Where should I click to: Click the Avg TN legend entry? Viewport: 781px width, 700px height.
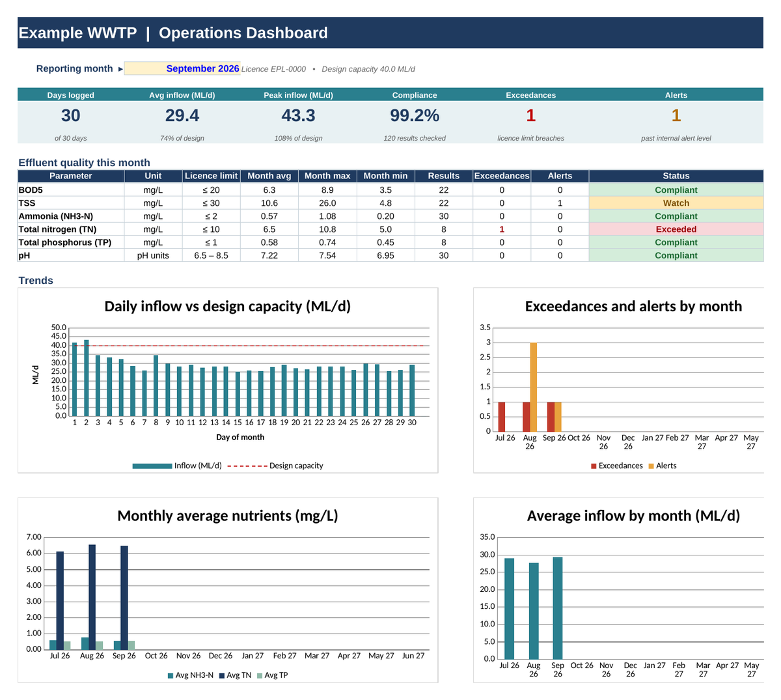235,675
